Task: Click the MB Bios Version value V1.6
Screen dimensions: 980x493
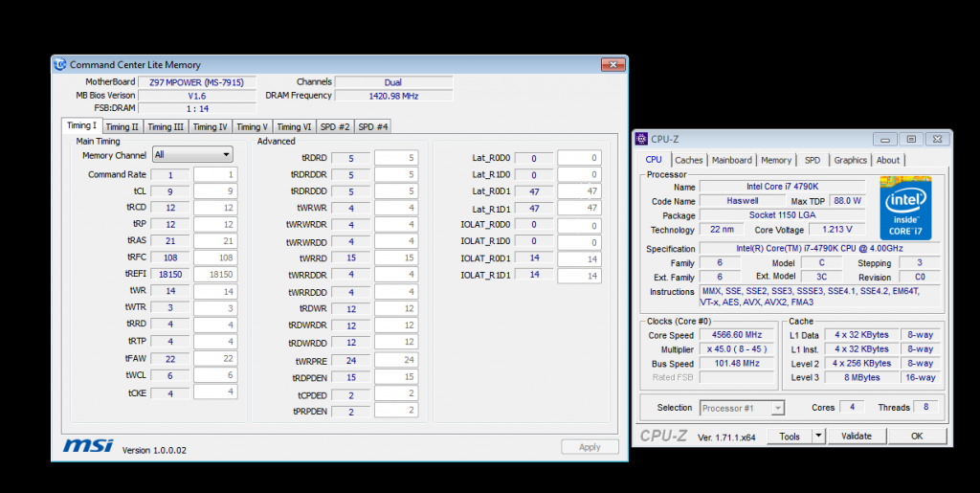Action: point(197,96)
